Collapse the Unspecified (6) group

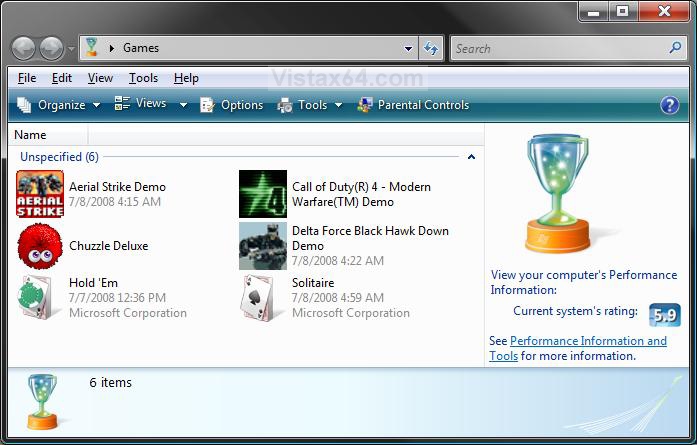(x=472, y=156)
